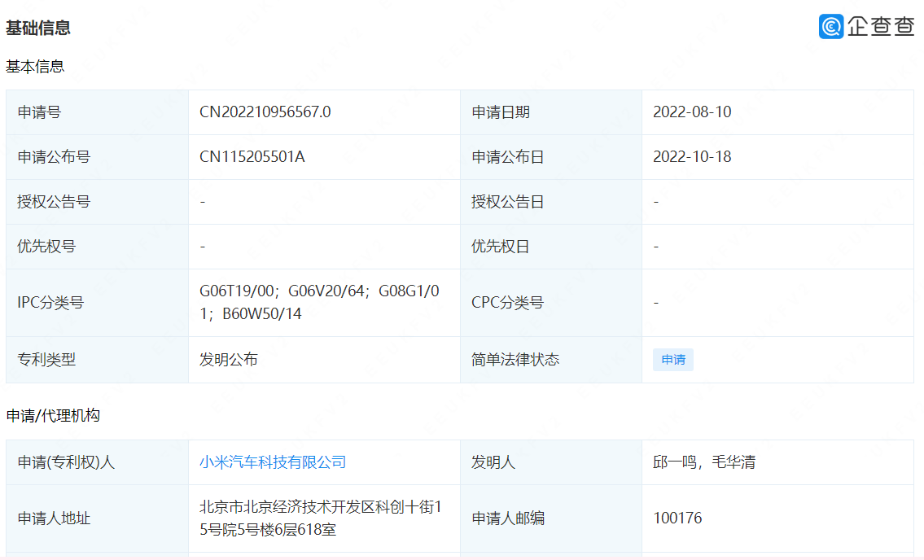Click the 申请日期 label cell
Image resolution: width=924 pixels, height=560 pixels.
[551, 112]
